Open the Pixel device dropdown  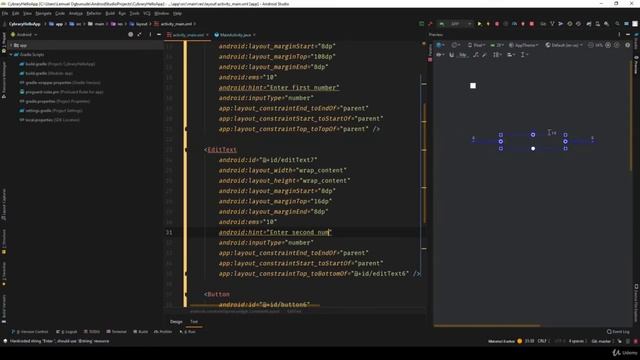click(x=476, y=45)
